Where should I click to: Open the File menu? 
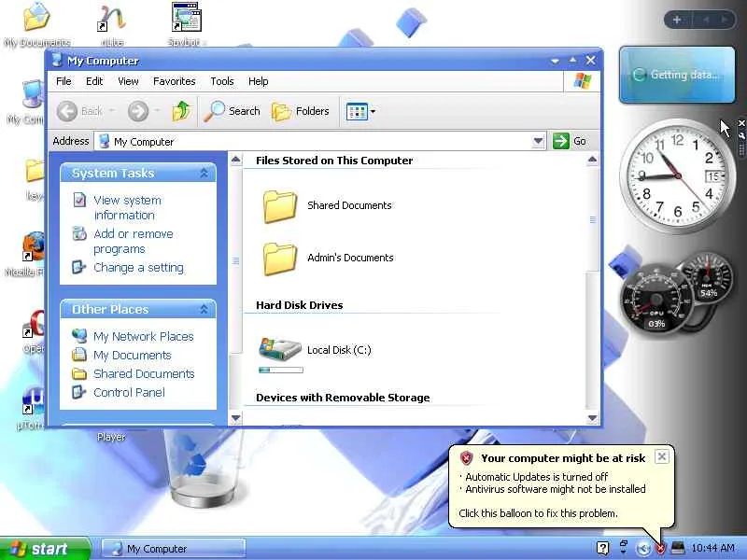[63, 81]
